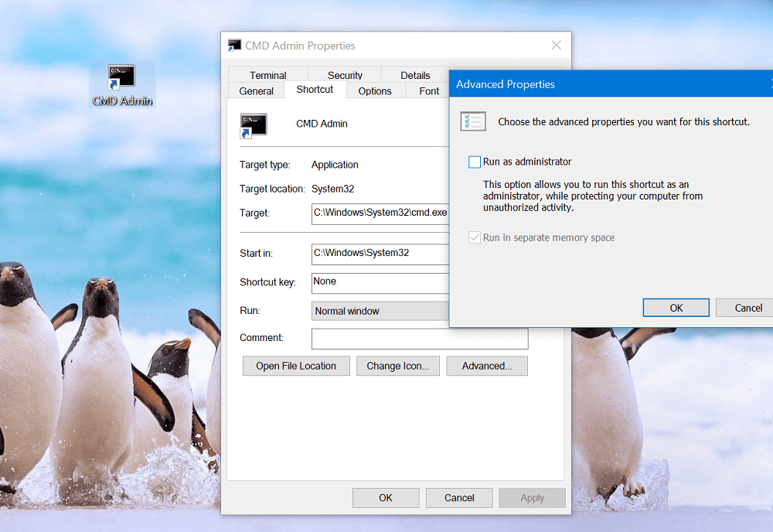Click the Apply button
Viewport: 773px width, 532px height.
tap(532, 497)
